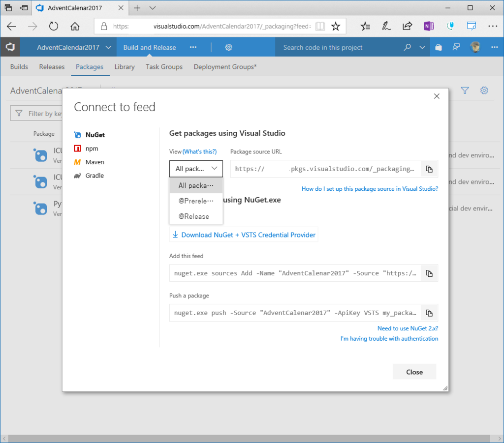Screen dimensions: 504x443
Task: Toggle reading view icon
Action: click(320, 26)
